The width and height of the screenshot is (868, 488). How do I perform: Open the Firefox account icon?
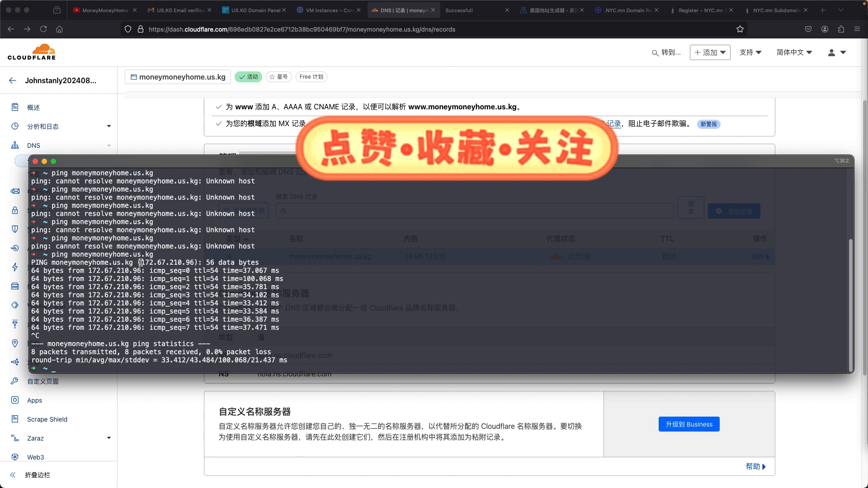coord(825,29)
